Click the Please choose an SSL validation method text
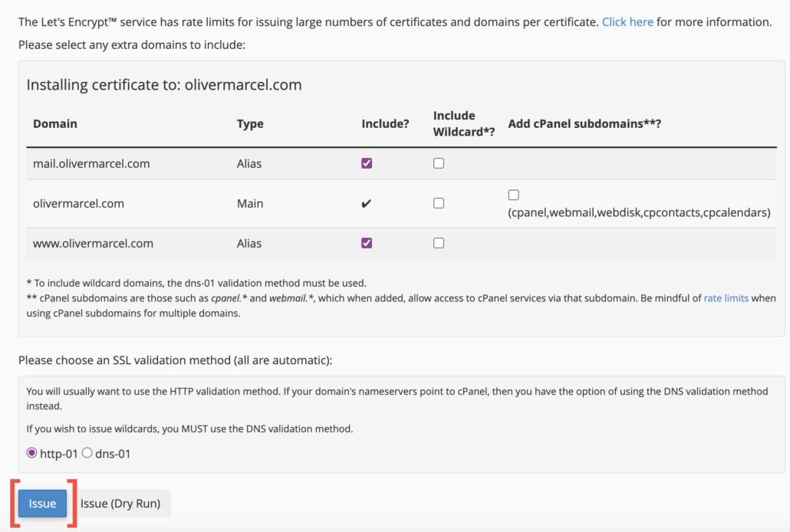The height and width of the screenshot is (532, 790). coord(175,361)
